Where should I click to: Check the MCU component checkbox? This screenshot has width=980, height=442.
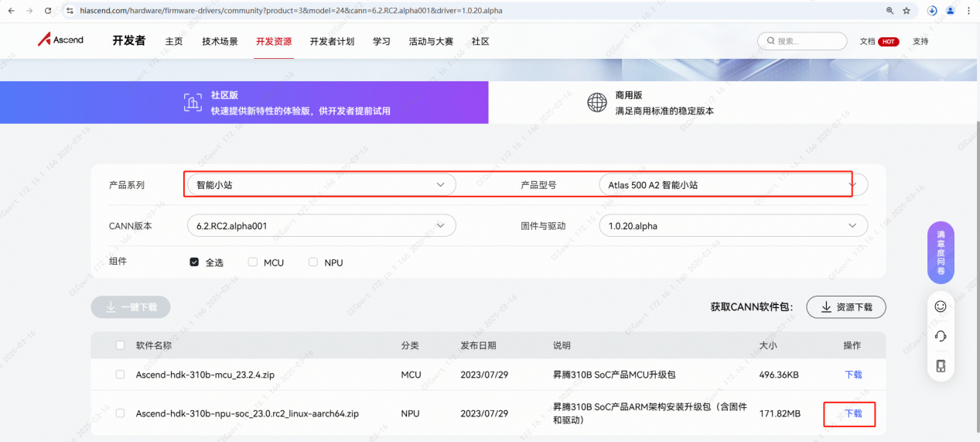tap(253, 262)
